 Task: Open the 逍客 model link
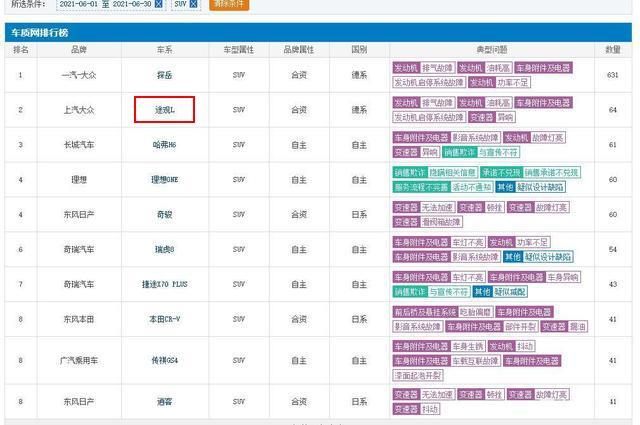164,401
